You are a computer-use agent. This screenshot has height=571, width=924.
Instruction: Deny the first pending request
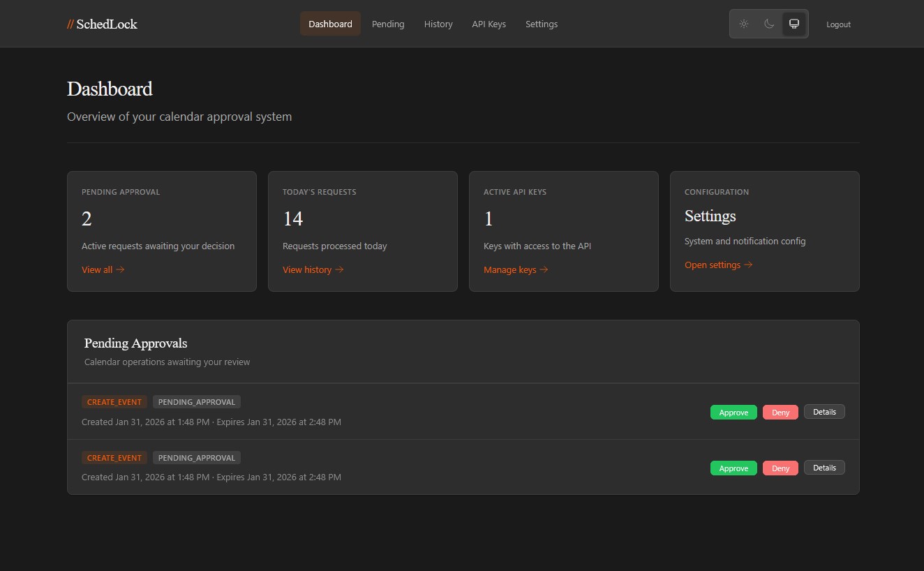780,413
